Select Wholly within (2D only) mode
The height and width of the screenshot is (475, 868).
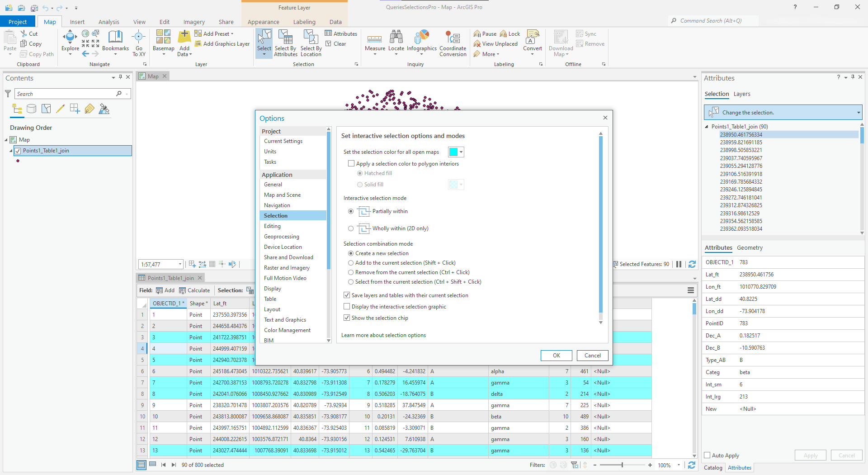pyautogui.click(x=351, y=228)
